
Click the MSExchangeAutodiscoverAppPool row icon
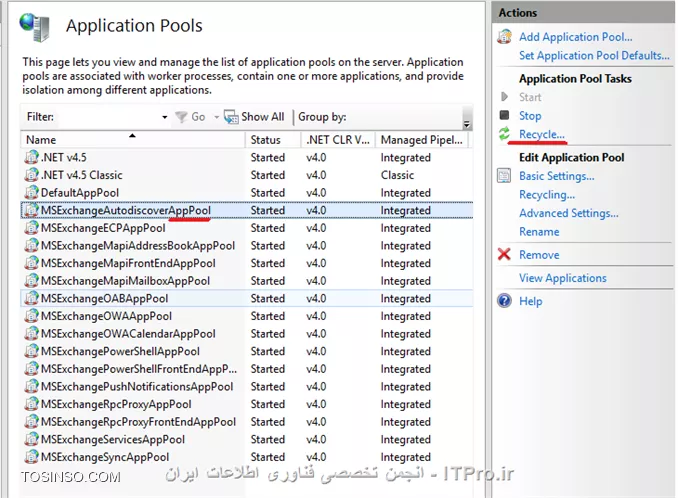[31, 210]
